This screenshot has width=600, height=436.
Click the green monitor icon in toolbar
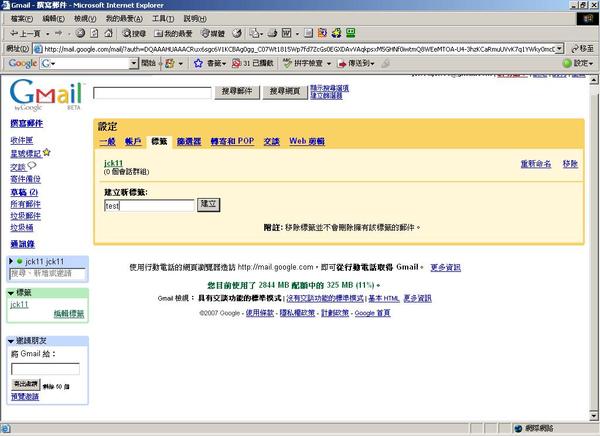(x=351, y=33)
